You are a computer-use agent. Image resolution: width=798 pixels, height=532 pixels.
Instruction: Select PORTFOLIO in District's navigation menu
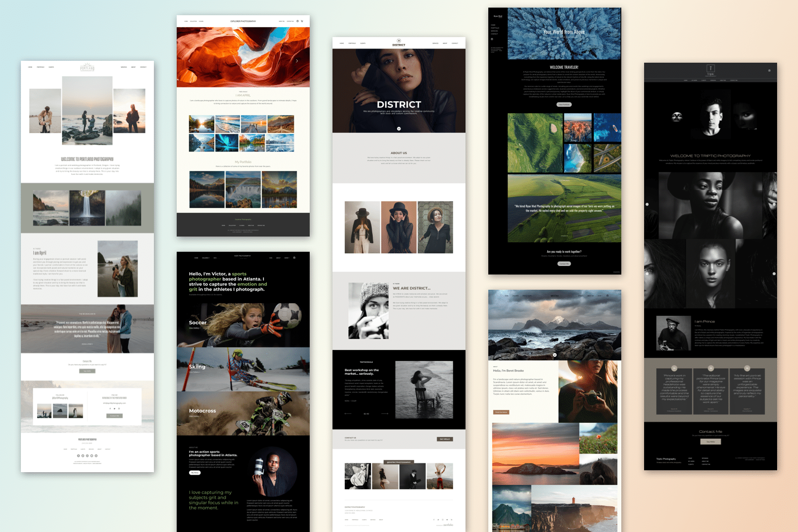pos(352,43)
